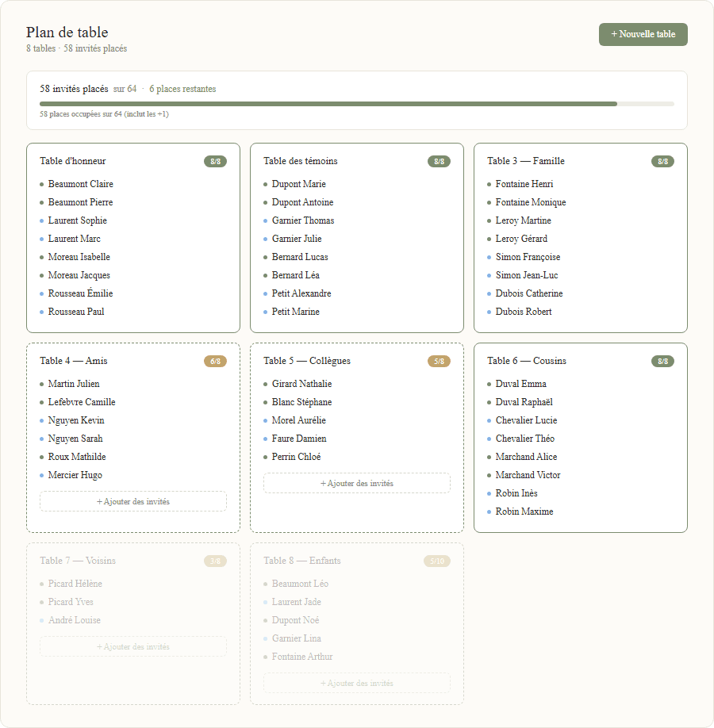Click the blue dot beside Nguyen Kevin
This screenshot has height=728, width=714.
click(x=42, y=420)
